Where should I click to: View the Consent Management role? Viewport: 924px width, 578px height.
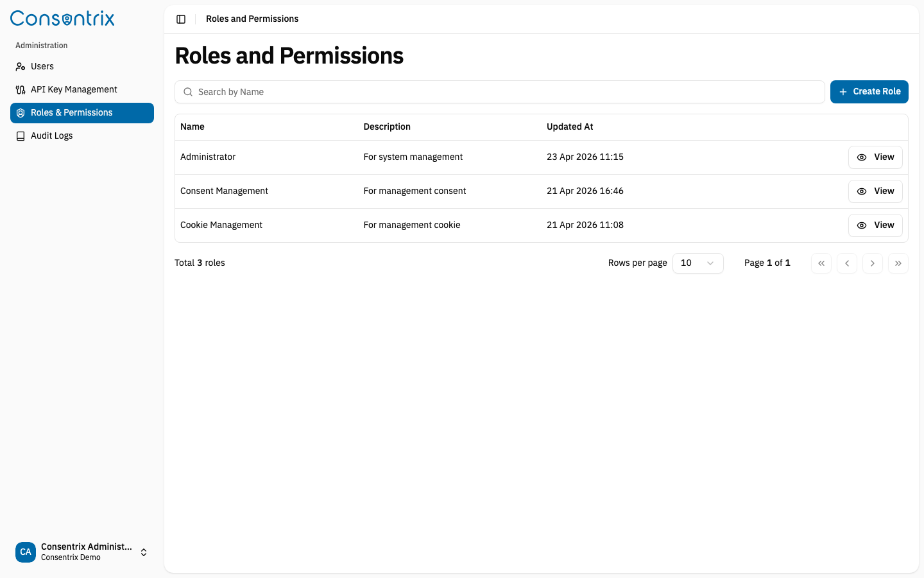pyautogui.click(x=875, y=191)
